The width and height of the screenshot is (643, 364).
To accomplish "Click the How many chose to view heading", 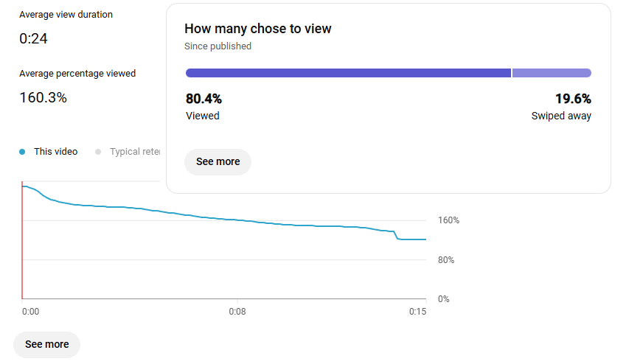I will click(x=258, y=29).
